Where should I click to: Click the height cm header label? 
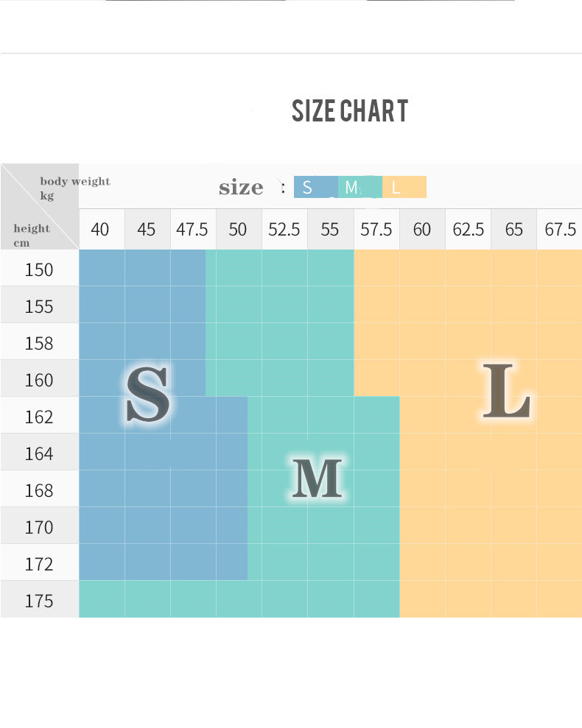tap(31, 235)
